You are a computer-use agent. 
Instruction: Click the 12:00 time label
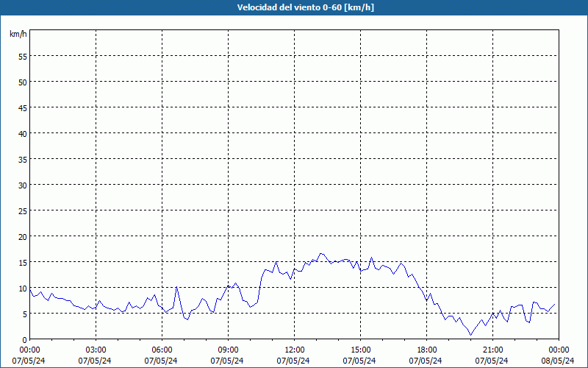click(295, 350)
